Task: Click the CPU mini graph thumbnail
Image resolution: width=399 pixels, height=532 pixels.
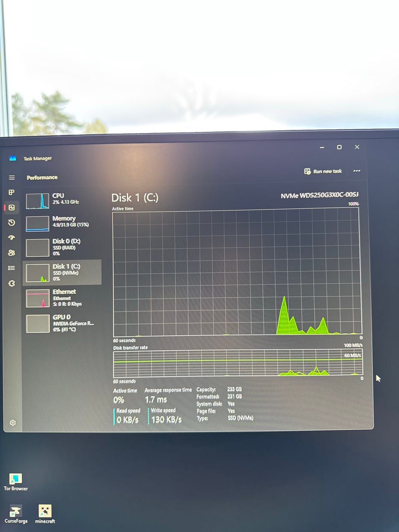Action: [x=37, y=201]
